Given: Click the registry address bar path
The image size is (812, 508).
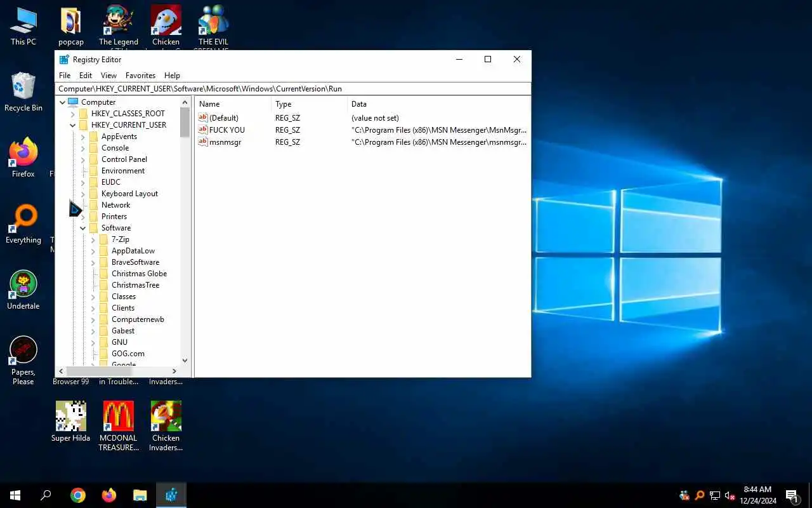Looking at the screenshot, I should pyautogui.click(x=293, y=89).
